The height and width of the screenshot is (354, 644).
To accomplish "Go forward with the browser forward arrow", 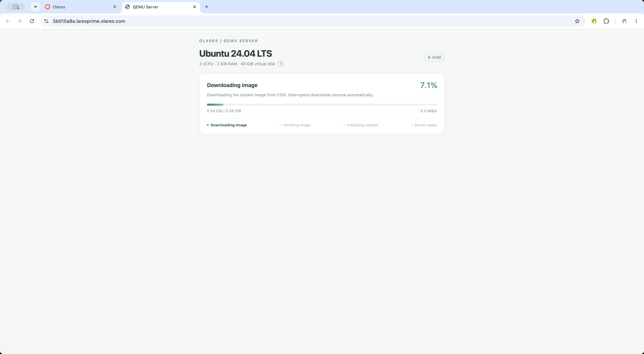I will point(20,21).
